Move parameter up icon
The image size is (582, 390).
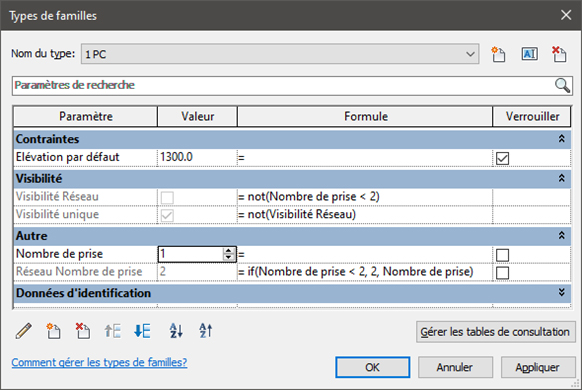pyautogui.click(x=112, y=331)
